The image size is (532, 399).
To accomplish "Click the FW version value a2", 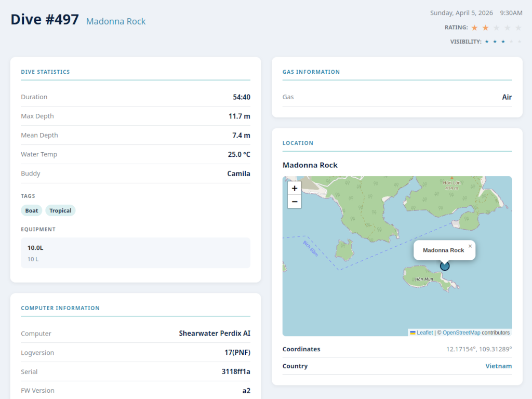I will pos(246,391).
